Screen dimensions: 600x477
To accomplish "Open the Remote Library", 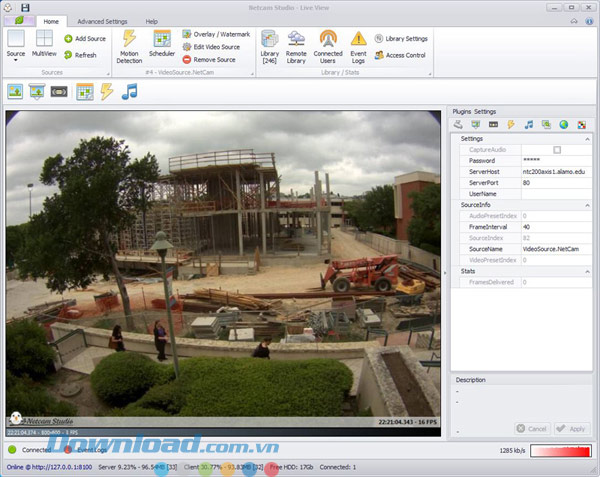I will pyautogui.click(x=296, y=47).
